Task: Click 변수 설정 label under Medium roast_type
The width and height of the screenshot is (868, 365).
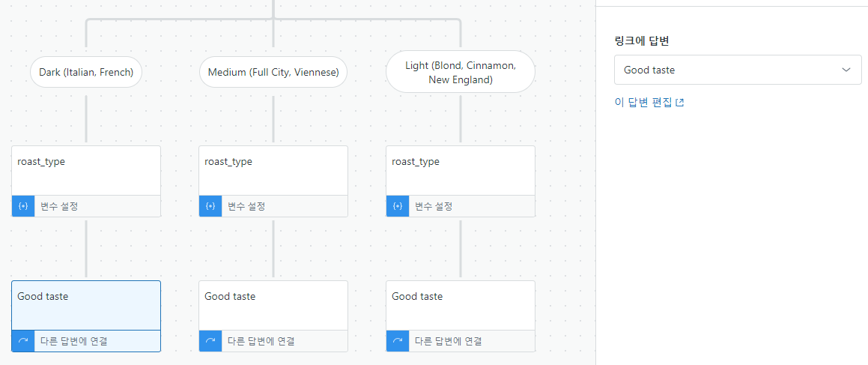Action: [246, 206]
